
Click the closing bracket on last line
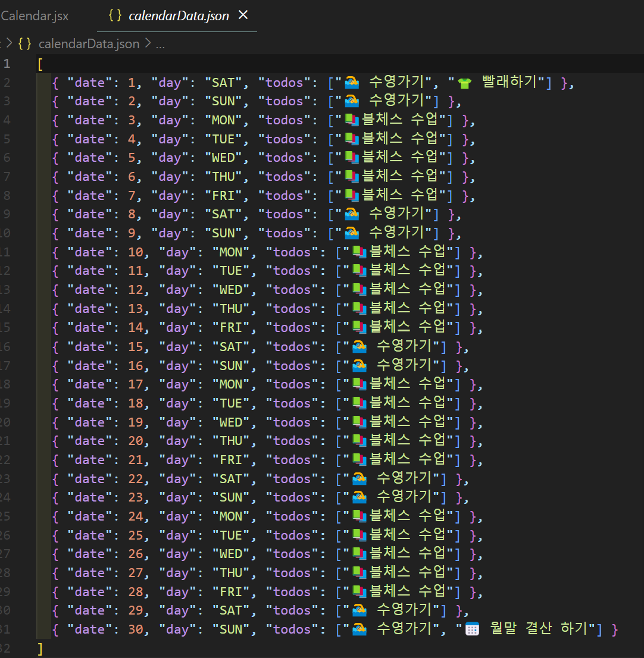[x=40, y=648]
